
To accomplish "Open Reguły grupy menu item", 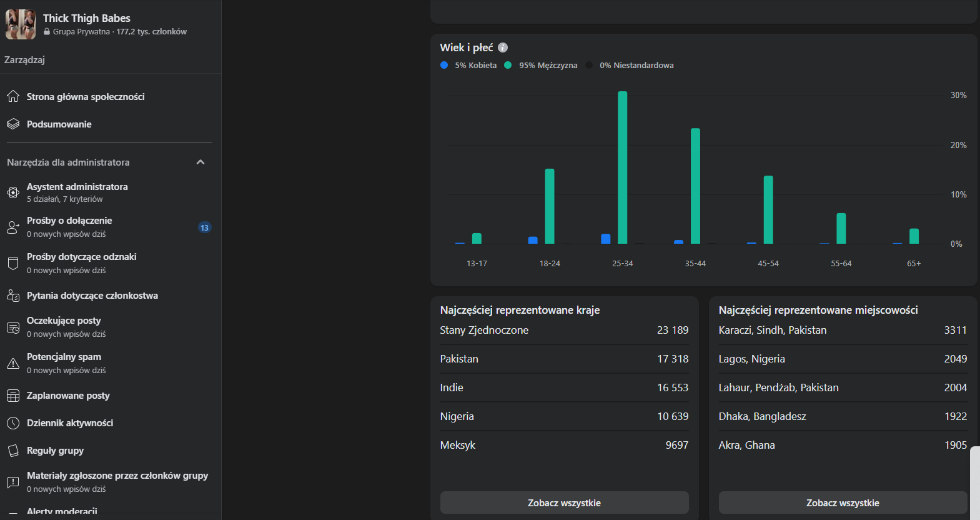I will (x=55, y=451).
